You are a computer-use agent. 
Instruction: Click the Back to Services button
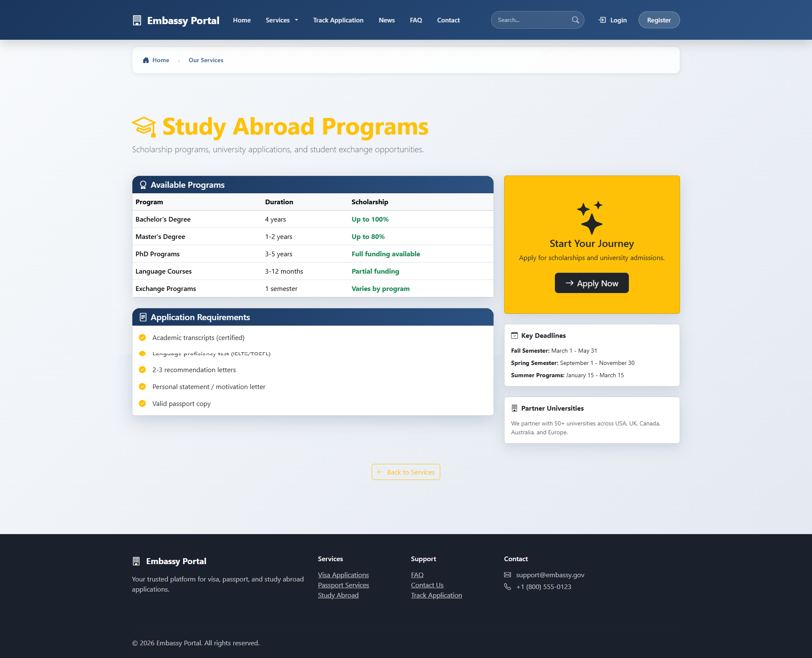click(x=406, y=472)
